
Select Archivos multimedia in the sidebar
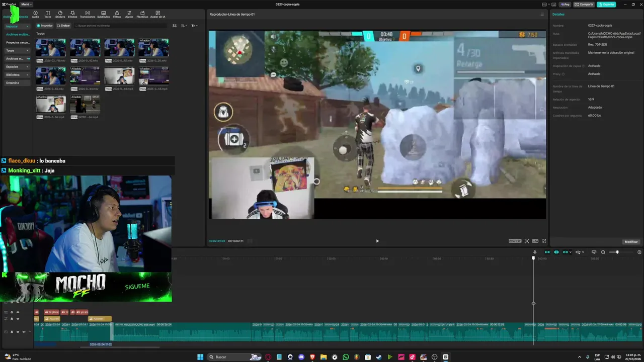pyautogui.click(x=18, y=34)
